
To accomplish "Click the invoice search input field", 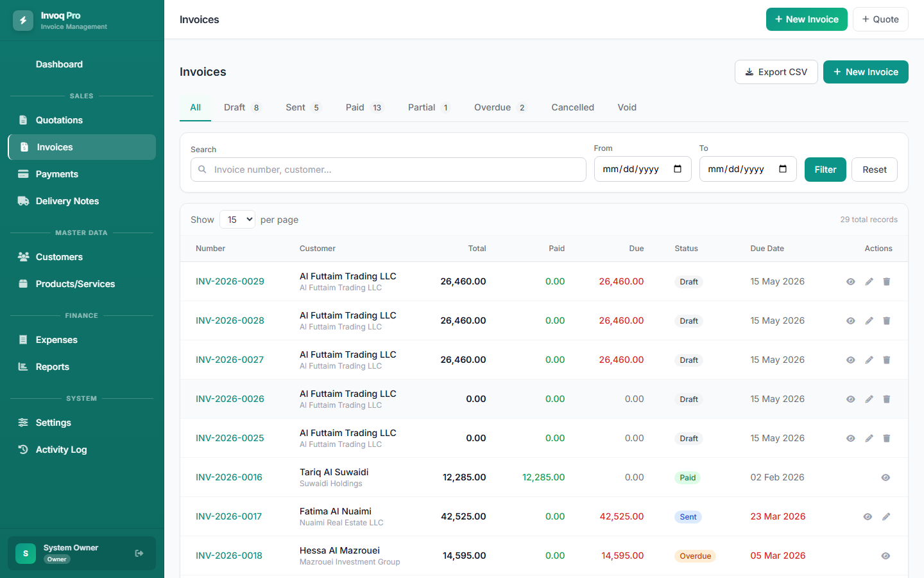I will point(388,170).
